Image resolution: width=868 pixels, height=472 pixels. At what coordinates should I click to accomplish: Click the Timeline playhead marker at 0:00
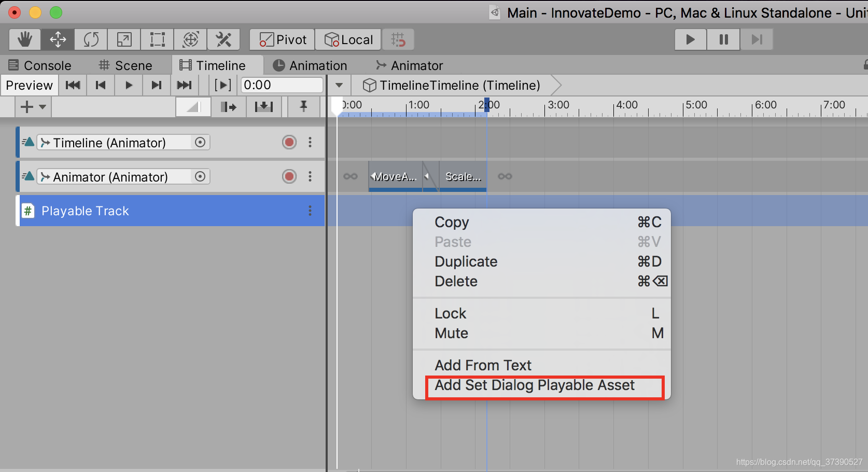(337, 106)
